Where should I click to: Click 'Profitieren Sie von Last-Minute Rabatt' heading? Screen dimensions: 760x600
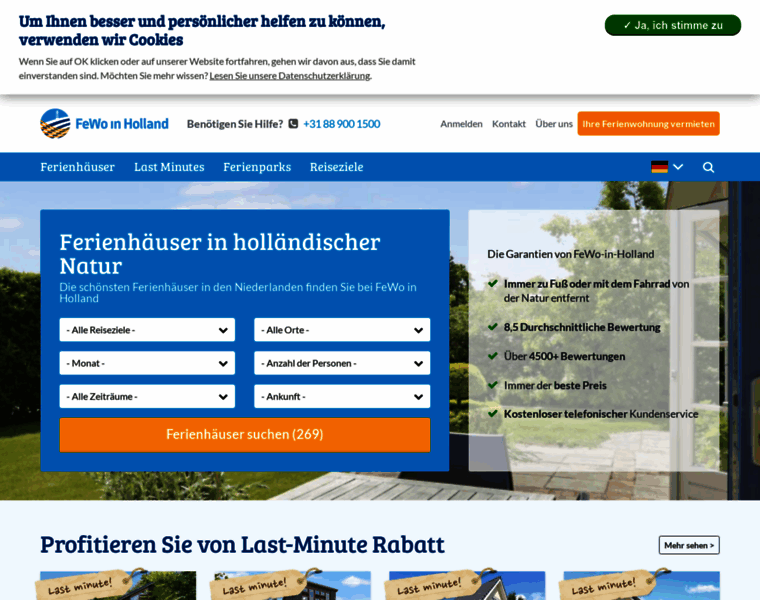(242, 545)
